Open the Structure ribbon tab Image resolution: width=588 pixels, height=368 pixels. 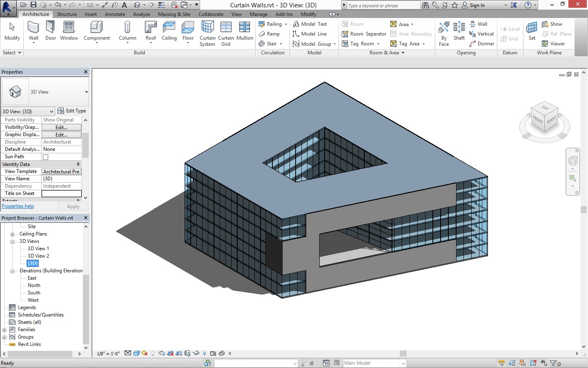click(67, 14)
